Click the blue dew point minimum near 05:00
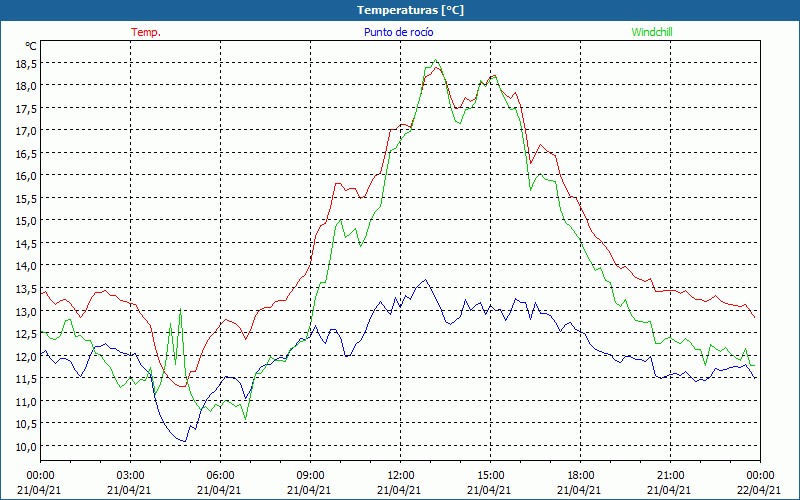 pos(185,441)
